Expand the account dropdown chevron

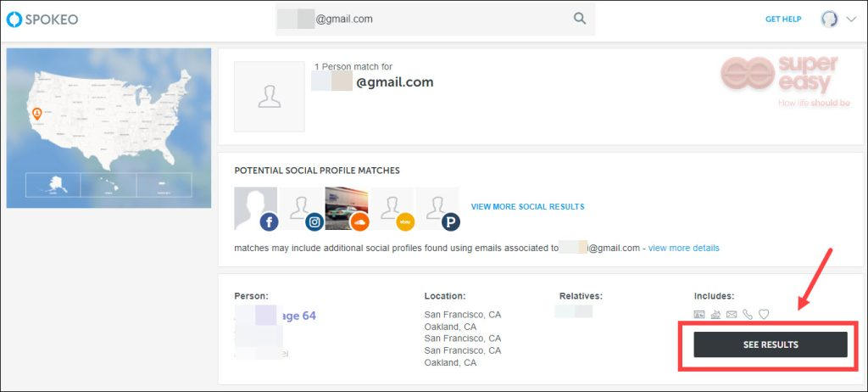click(x=851, y=20)
